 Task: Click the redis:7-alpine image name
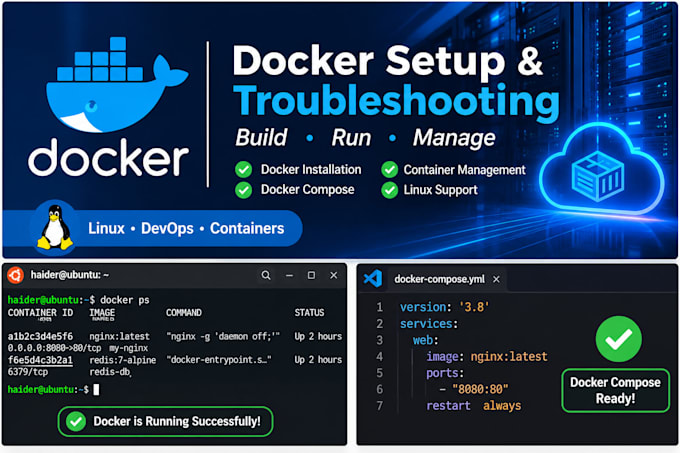click(123, 360)
